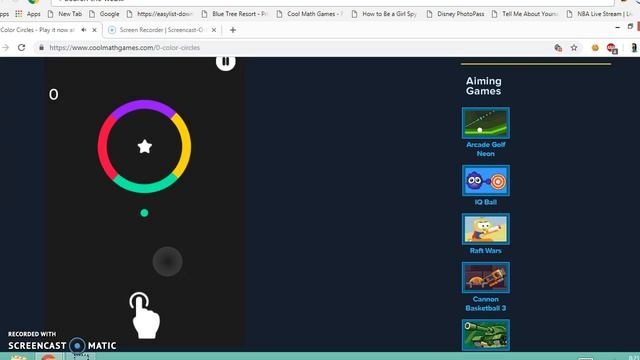Open a new browser tab
Viewport: 640px width, 360px height.
pyautogui.click(x=233, y=30)
